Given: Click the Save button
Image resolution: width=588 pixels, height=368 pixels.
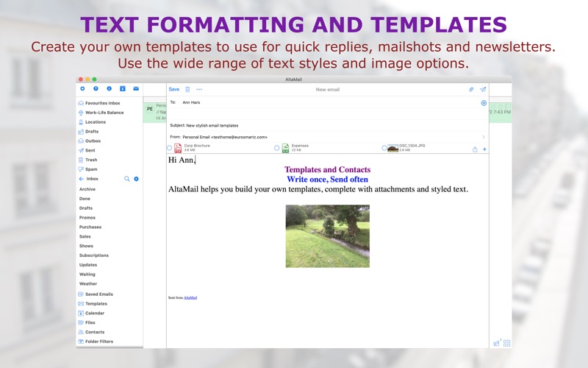Looking at the screenshot, I should (174, 89).
